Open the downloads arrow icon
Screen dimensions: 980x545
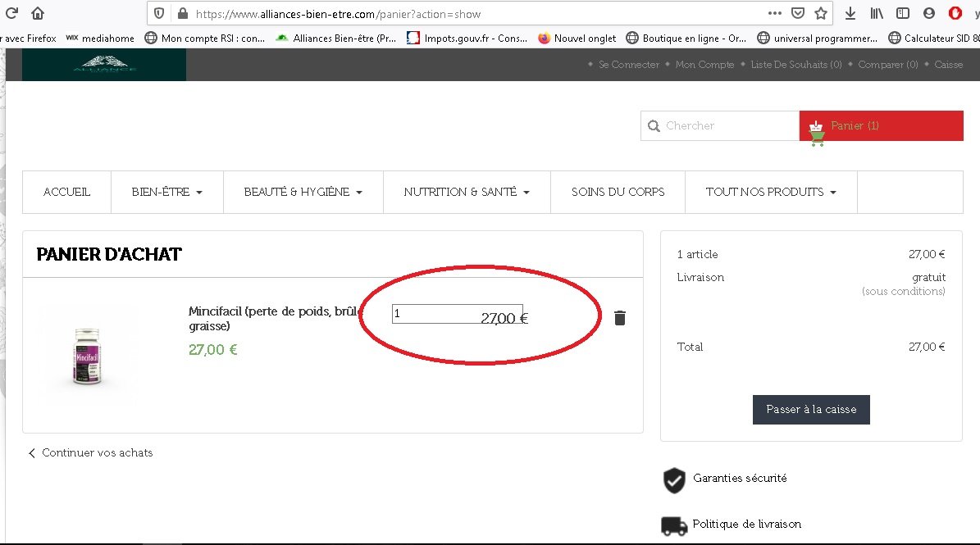point(850,13)
